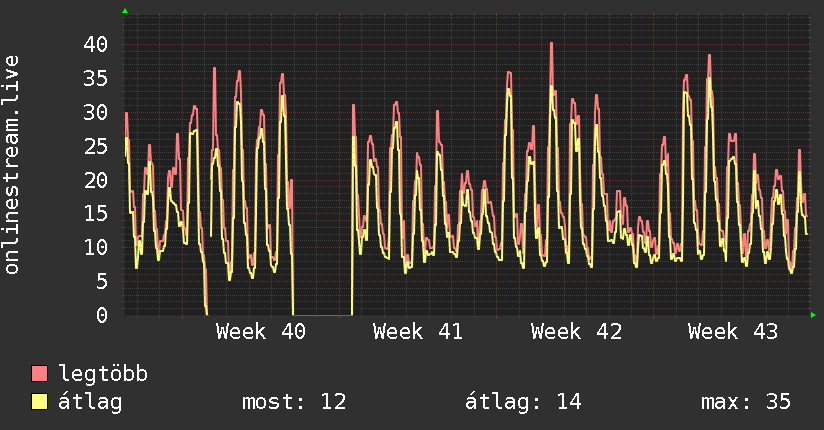Click the 15 y-axis tick label
Viewport: 824px width, 430px height.
coord(96,213)
